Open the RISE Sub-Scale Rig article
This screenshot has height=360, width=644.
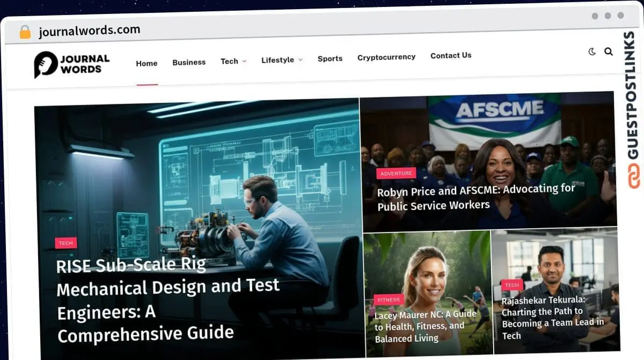(x=168, y=300)
